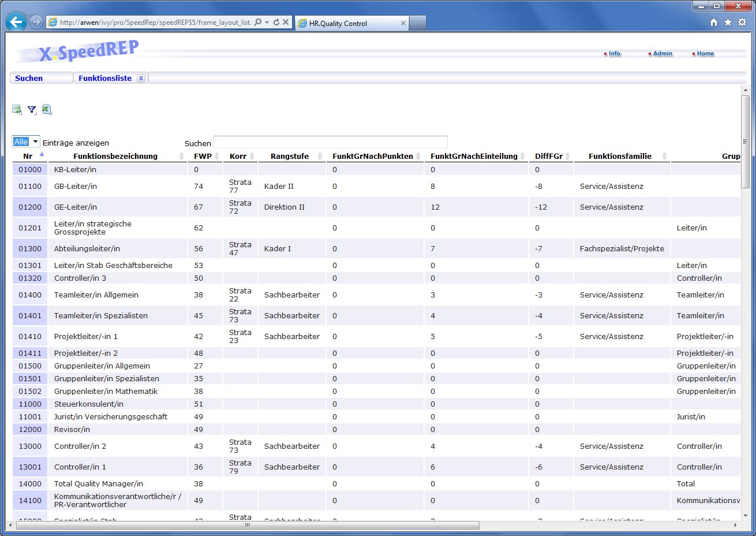Sort by Funktionsfamilie column sort arrows

[x=665, y=157]
